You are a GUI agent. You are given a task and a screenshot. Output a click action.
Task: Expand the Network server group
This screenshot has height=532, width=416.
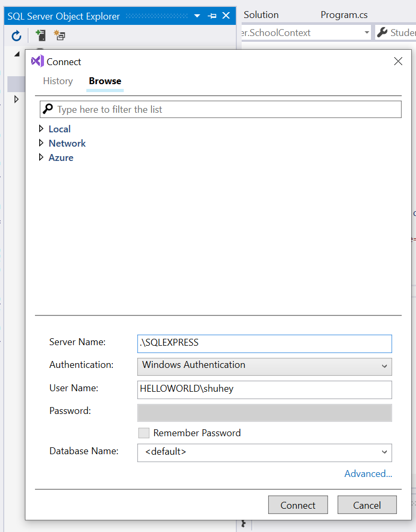[41, 143]
